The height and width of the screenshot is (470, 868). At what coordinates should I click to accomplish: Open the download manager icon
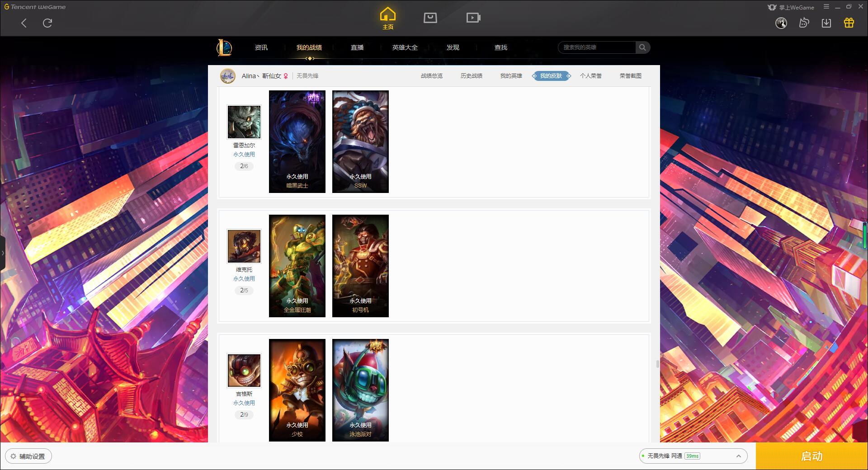point(826,23)
